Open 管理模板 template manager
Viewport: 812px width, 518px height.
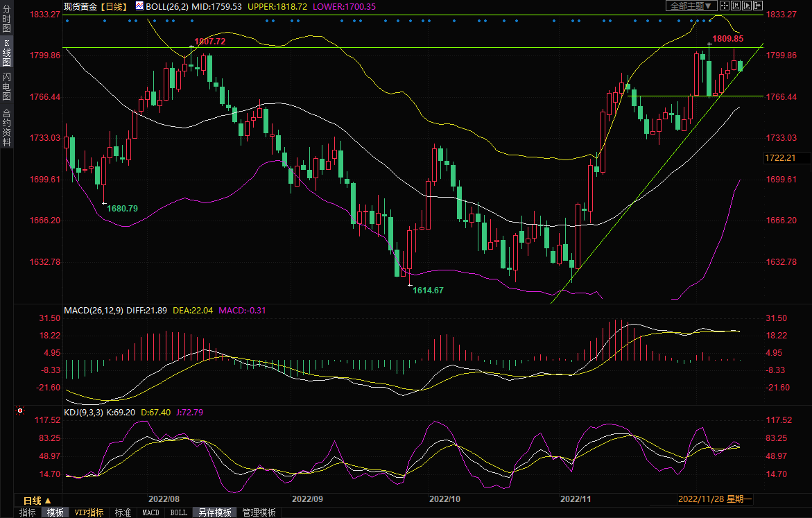[259, 512]
